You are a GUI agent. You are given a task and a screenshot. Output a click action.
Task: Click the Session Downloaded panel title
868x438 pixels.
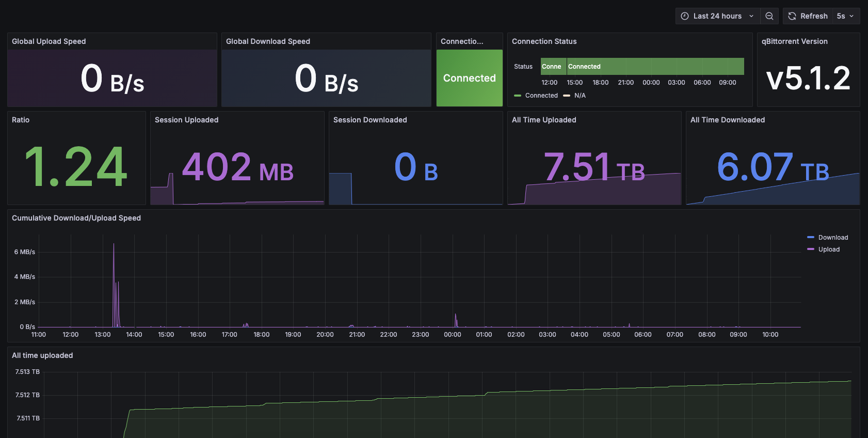370,120
